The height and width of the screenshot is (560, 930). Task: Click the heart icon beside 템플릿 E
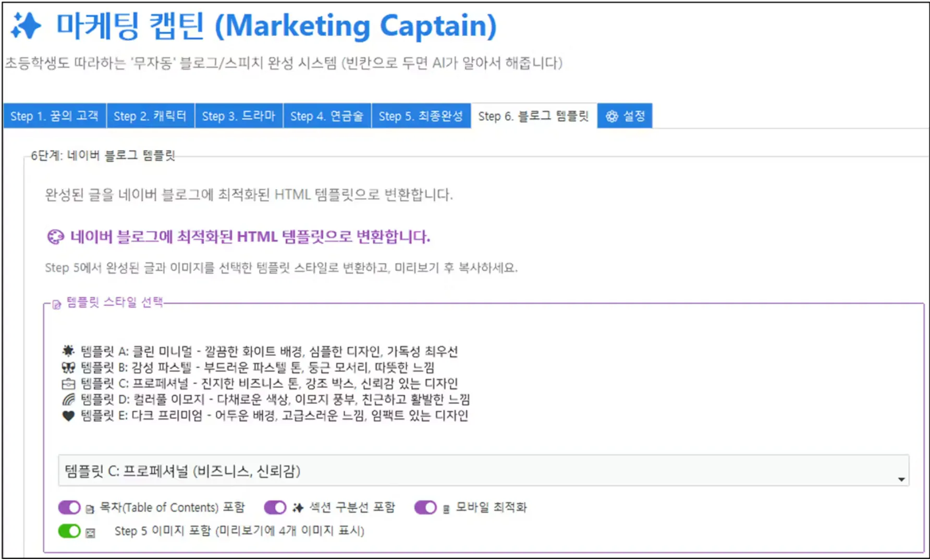click(x=69, y=416)
